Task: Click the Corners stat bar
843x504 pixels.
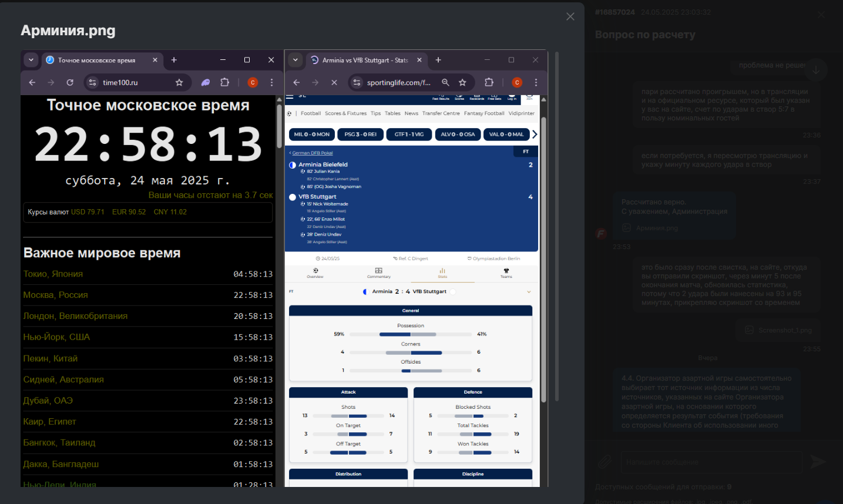Action: (411, 352)
